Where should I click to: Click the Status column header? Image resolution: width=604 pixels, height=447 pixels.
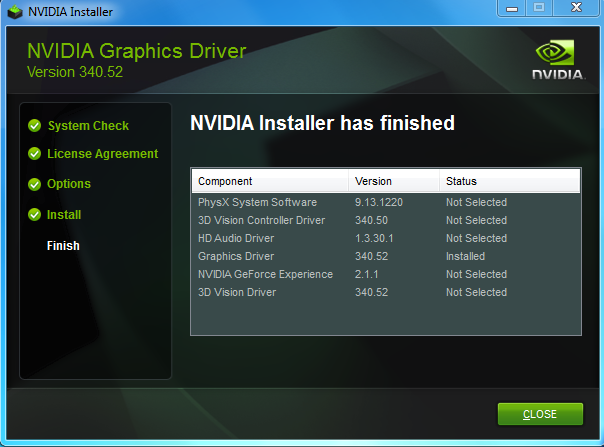tap(510, 181)
